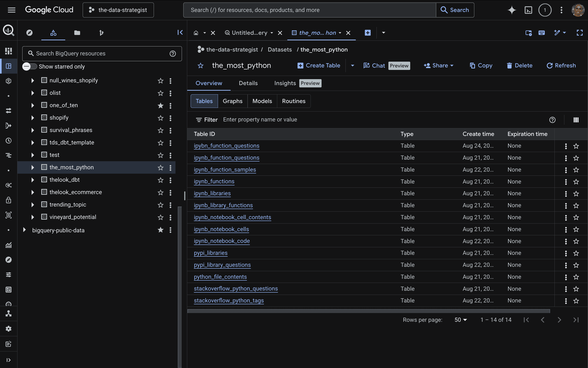Star the stackoverflow_python_tags table row

point(576,301)
